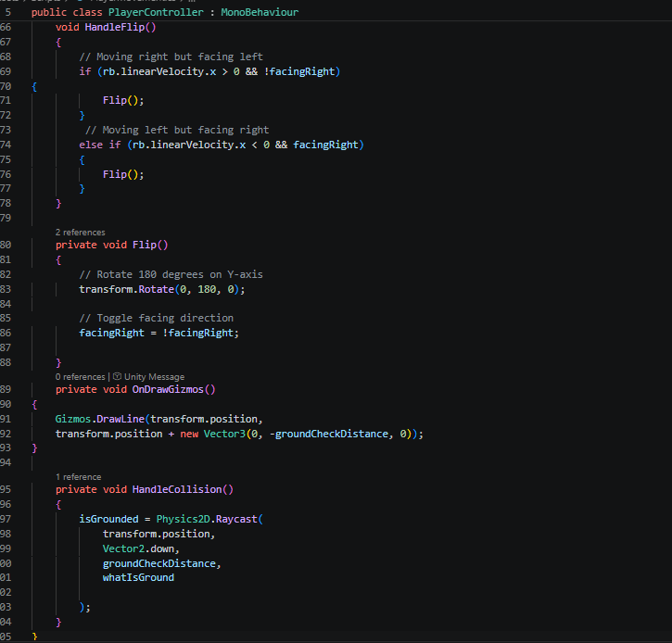Click the OnDrawGizmos method name

(x=168, y=389)
